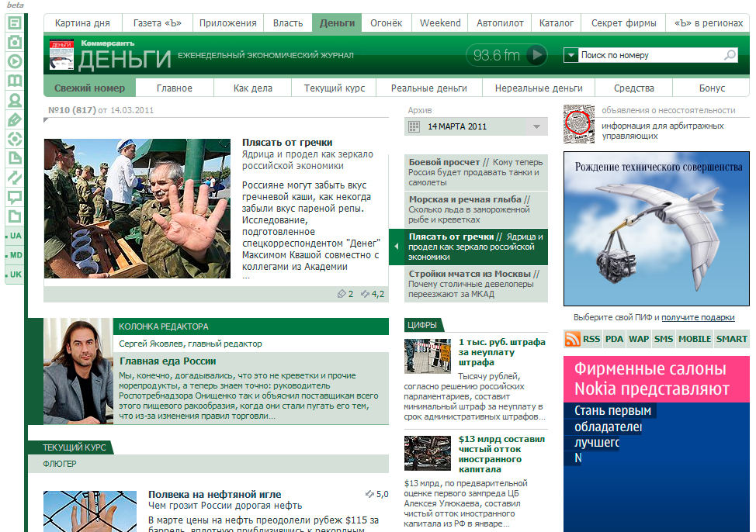The height and width of the screenshot is (532, 756).
Task: Open the pencil tag icon in sidebar
Action: (x=15, y=119)
